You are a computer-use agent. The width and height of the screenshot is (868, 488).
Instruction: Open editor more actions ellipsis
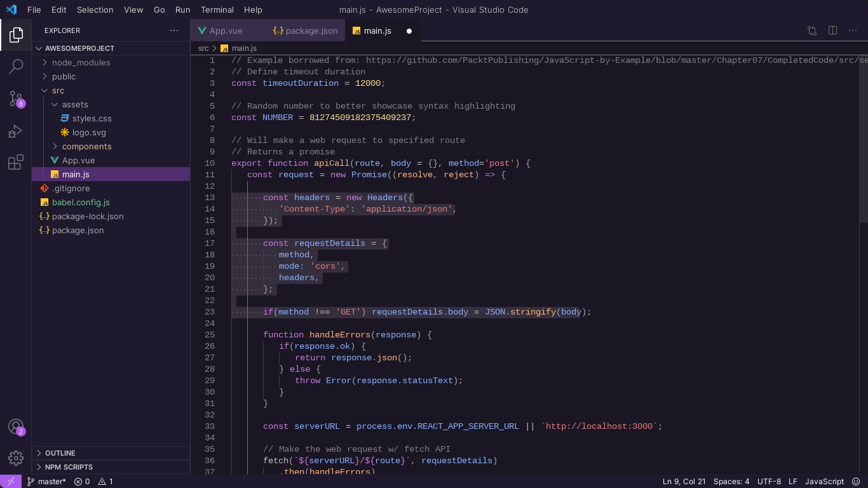(853, 30)
